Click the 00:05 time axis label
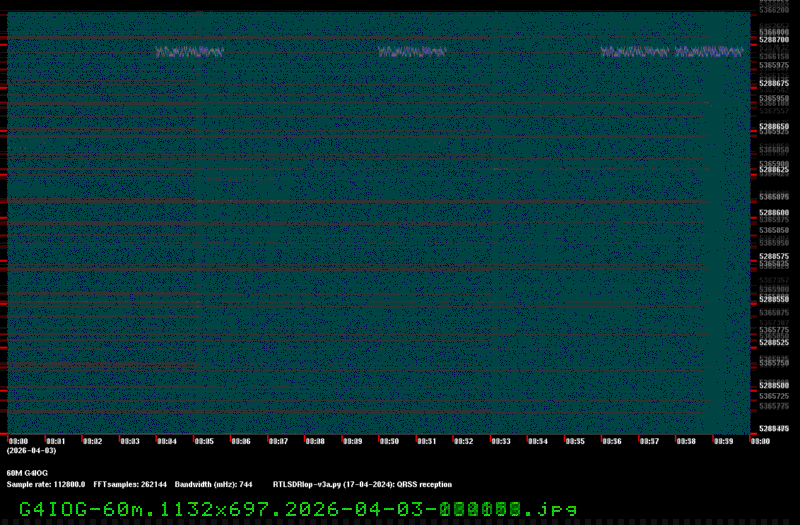800x525 pixels. (x=203, y=441)
